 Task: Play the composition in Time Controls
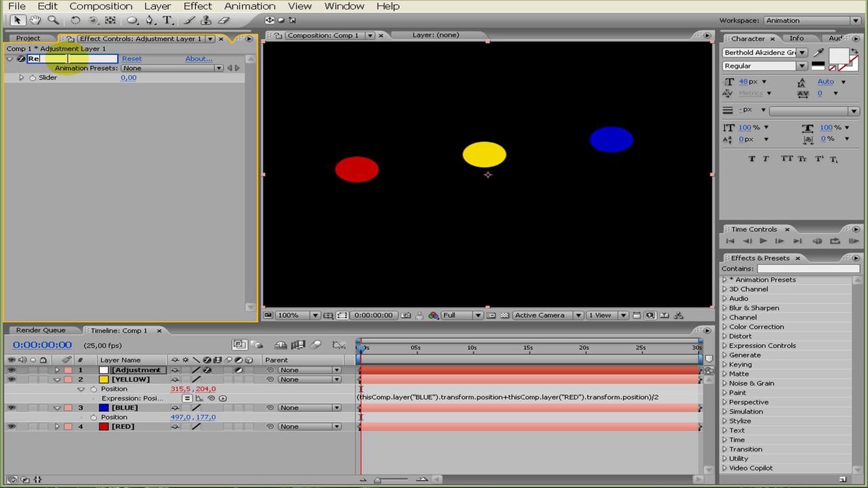[x=763, y=241]
